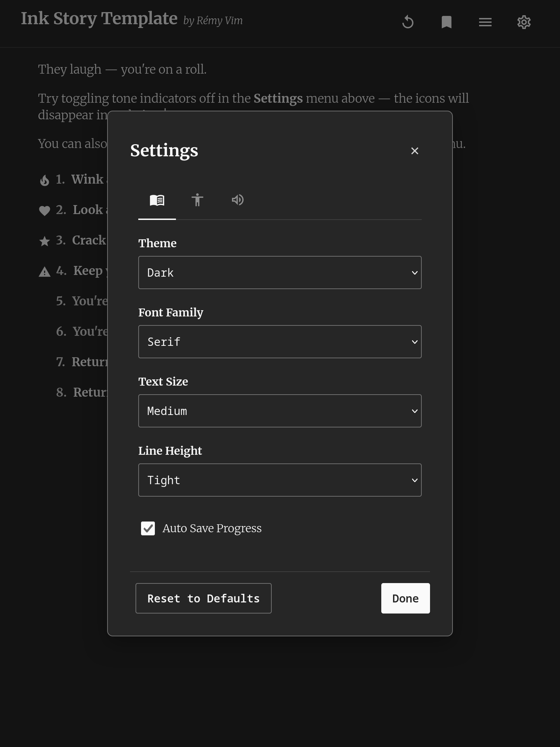
Task: Switch to the reading settings tab
Action: 157,200
